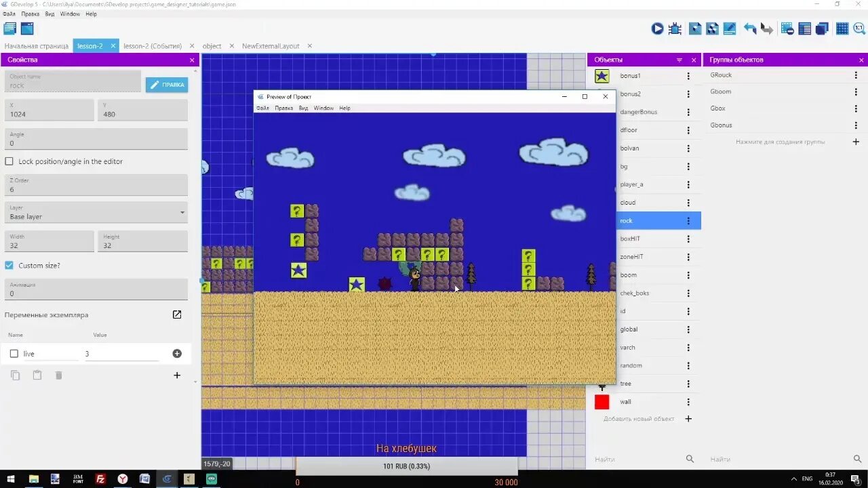Select the chek_boks object in list
This screenshot has height=488, width=868.
pos(645,293)
